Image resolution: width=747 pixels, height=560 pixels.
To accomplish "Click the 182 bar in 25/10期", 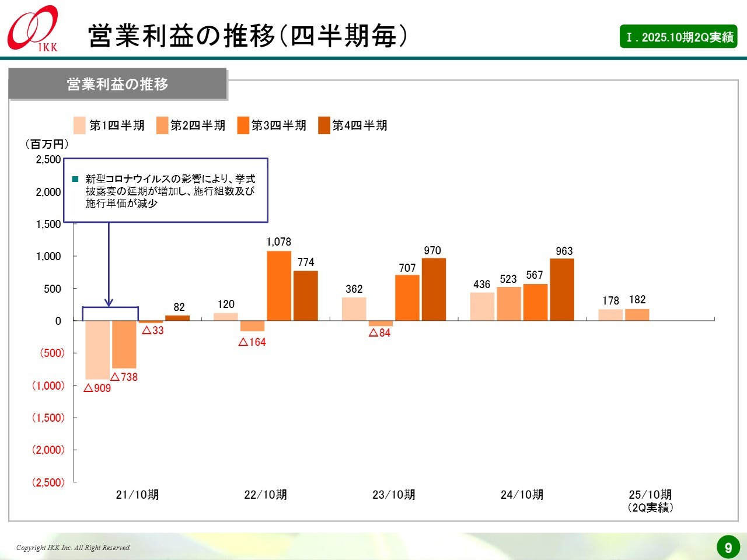I will (637, 315).
